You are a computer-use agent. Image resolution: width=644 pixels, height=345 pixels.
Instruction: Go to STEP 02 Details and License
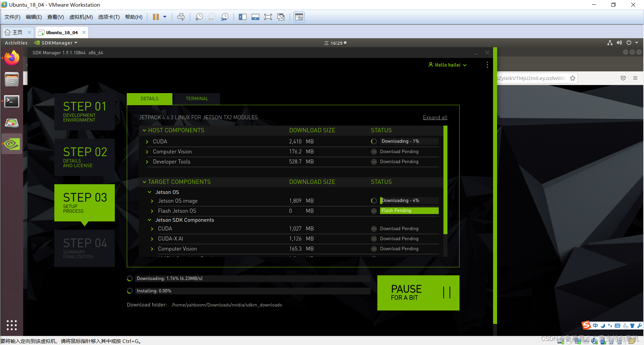point(85,157)
